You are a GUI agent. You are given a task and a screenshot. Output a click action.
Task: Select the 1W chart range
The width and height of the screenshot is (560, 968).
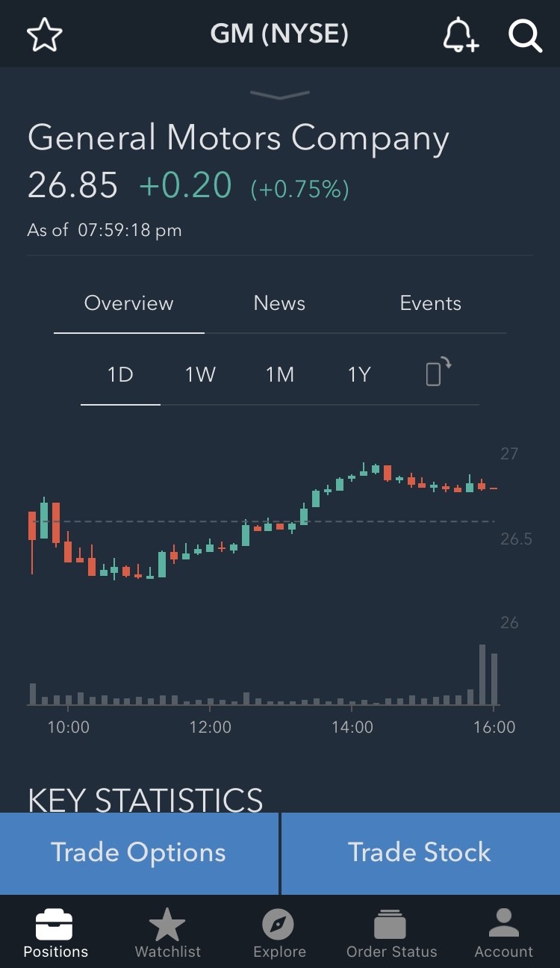(200, 374)
